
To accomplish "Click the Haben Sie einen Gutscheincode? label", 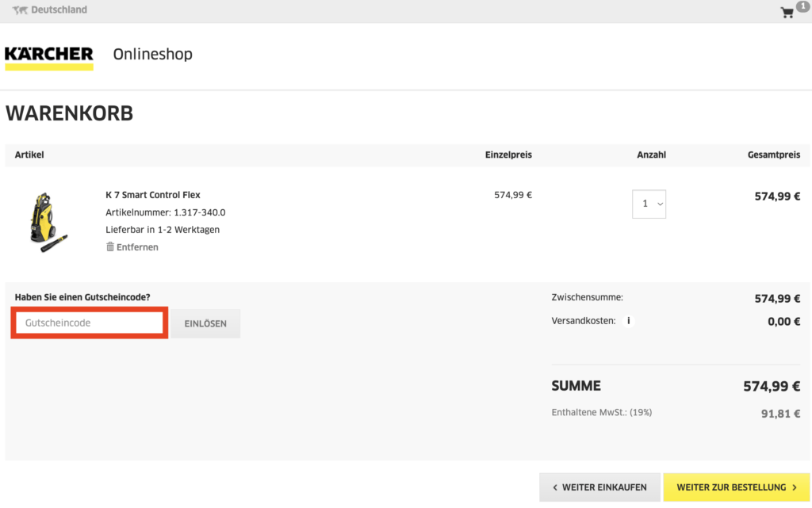I will [82, 297].
